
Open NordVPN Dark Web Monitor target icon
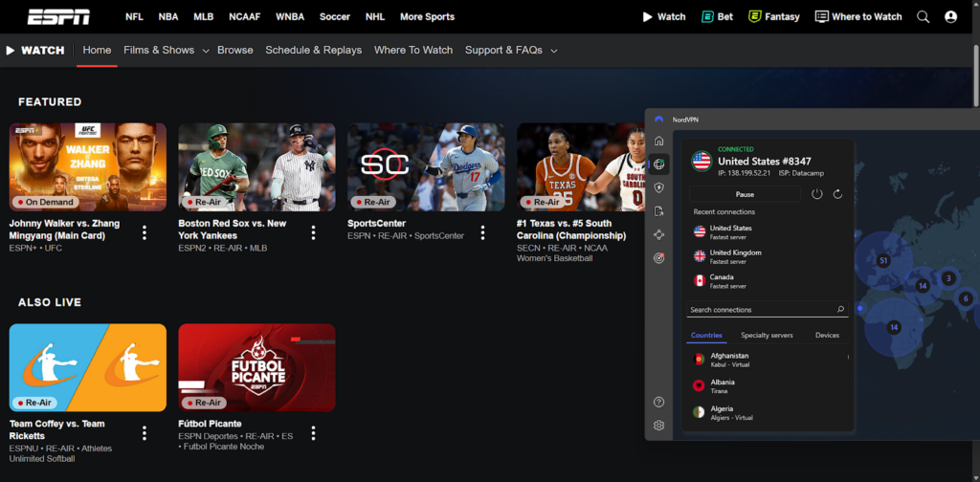658,258
